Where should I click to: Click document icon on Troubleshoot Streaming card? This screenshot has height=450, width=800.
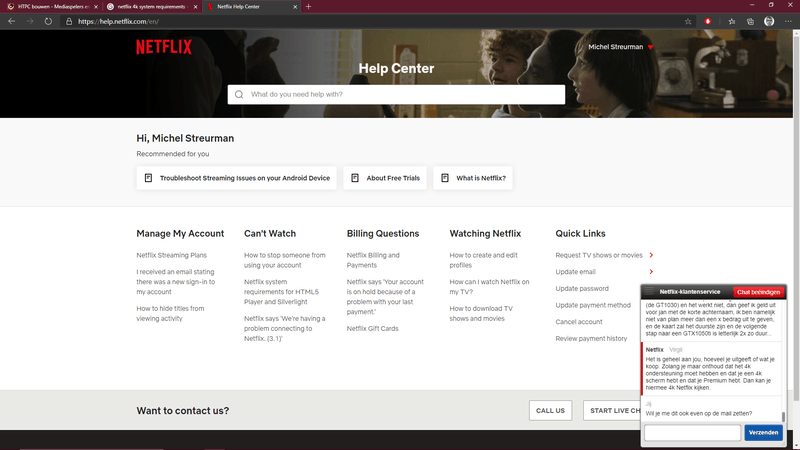coord(148,178)
